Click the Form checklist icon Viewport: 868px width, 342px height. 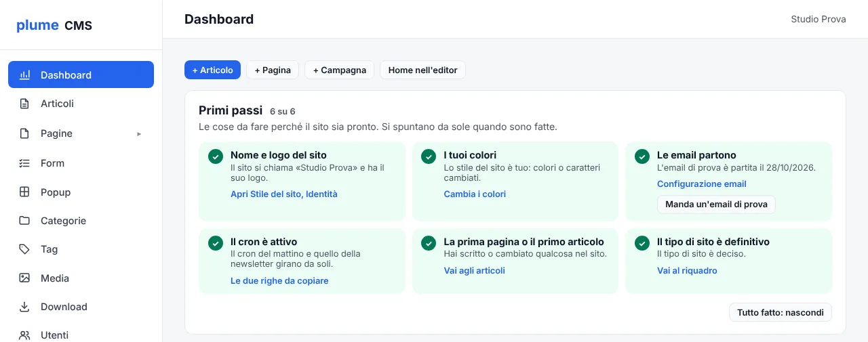[x=24, y=163]
